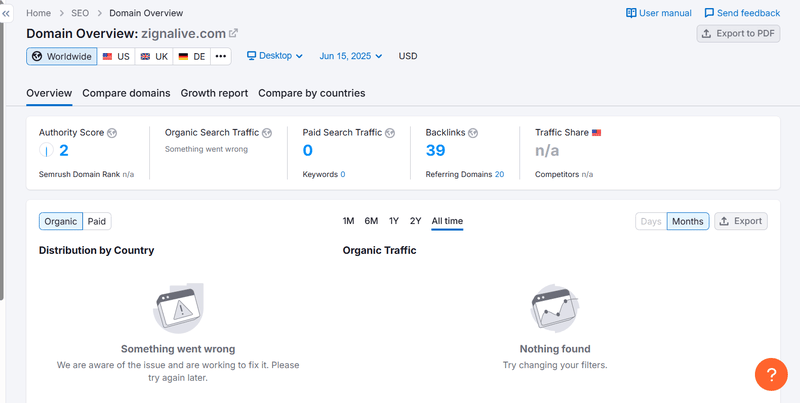This screenshot has width=800, height=403.
Task: Select the Worldwide database
Action: (x=62, y=56)
